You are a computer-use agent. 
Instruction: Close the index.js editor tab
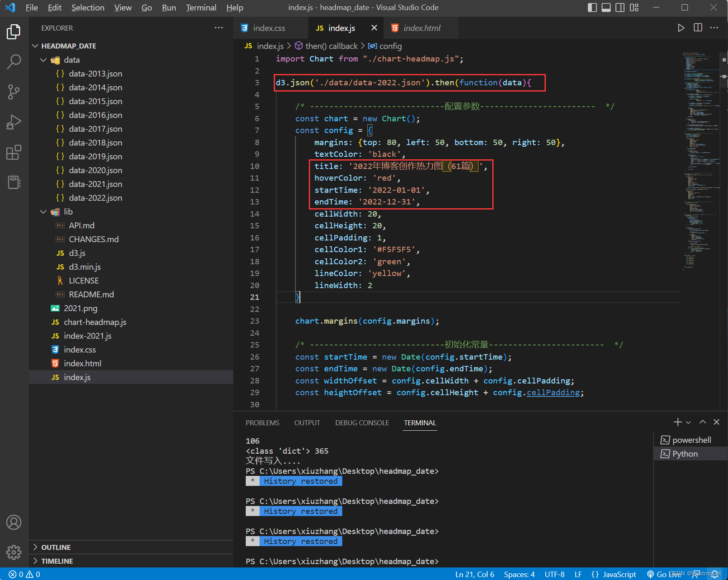[x=374, y=28]
